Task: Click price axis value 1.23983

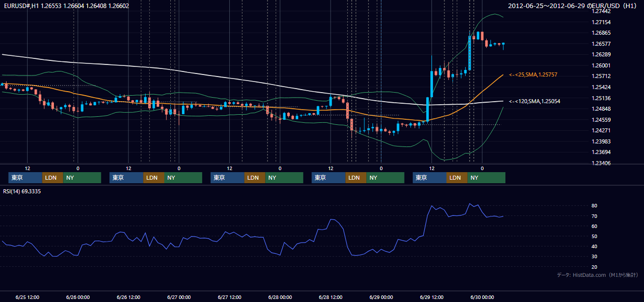Action: [x=601, y=141]
